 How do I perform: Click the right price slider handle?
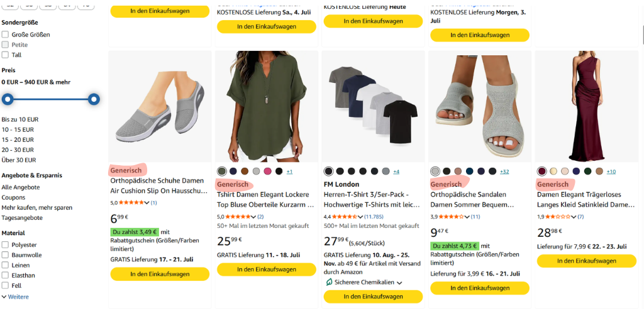[x=94, y=99]
